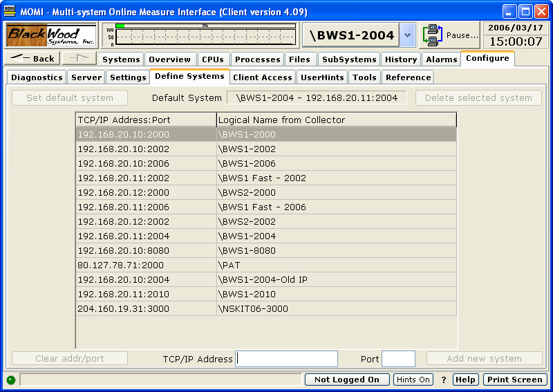Click the Port input field

coord(399,359)
